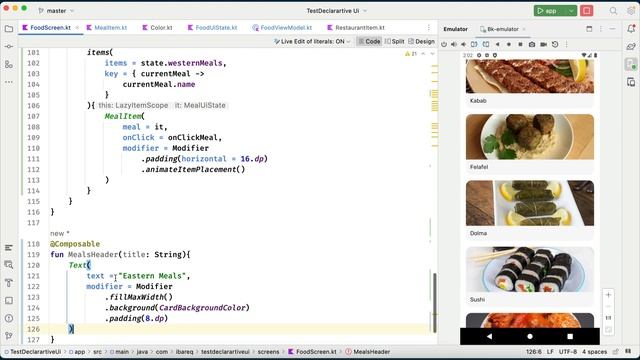The height and width of the screenshot is (360, 640).
Task: Show more tool windows ellipsis in left sidebar
Action: (9, 82)
